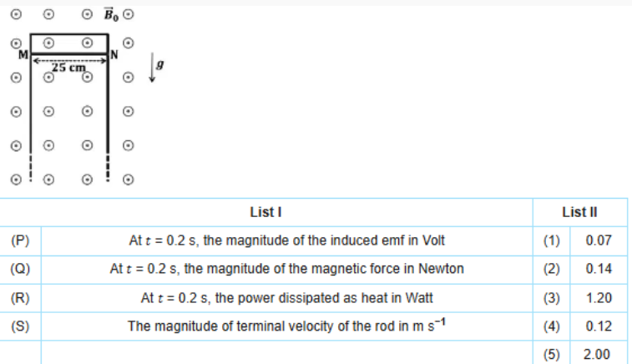The image size is (632, 364).
Task: Click the B₀ magnetic field label
Action: pos(113,13)
